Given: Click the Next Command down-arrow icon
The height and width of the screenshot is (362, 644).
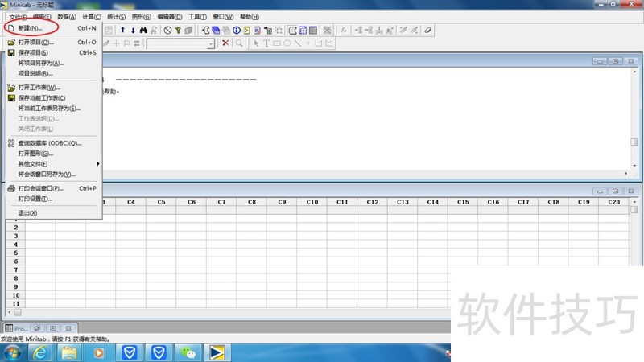Looking at the screenshot, I should tap(133, 30).
